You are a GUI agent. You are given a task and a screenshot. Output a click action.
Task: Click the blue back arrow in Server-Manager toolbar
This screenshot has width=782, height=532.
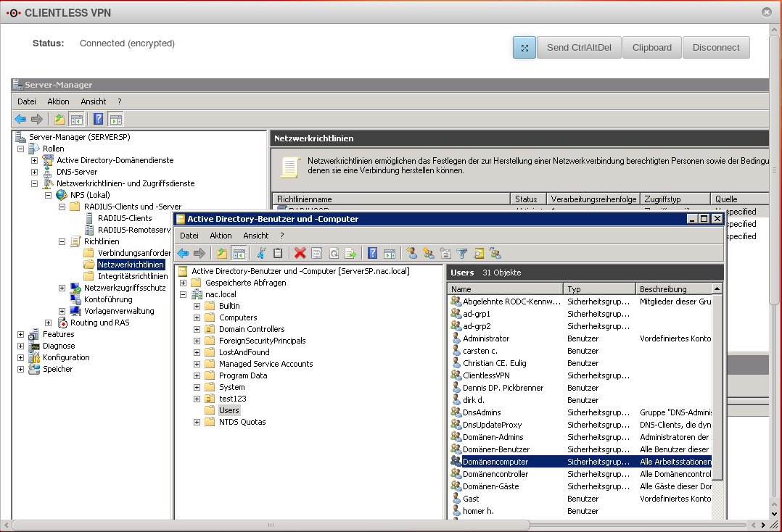20,120
